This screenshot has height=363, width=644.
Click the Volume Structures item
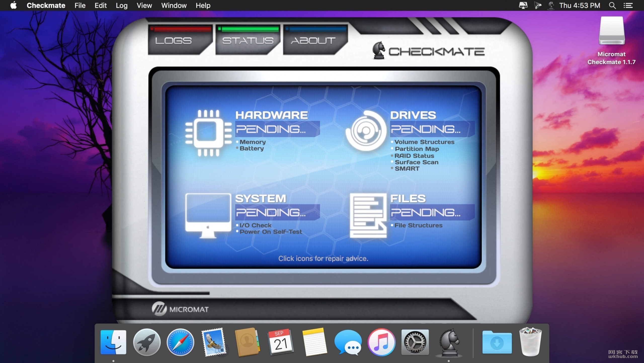click(x=424, y=142)
